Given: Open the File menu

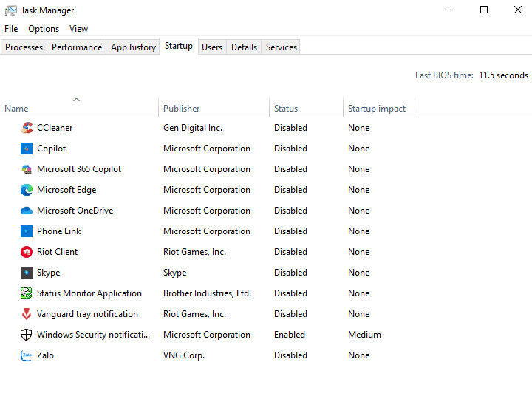Looking at the screenshot, I should pos(11,29).
